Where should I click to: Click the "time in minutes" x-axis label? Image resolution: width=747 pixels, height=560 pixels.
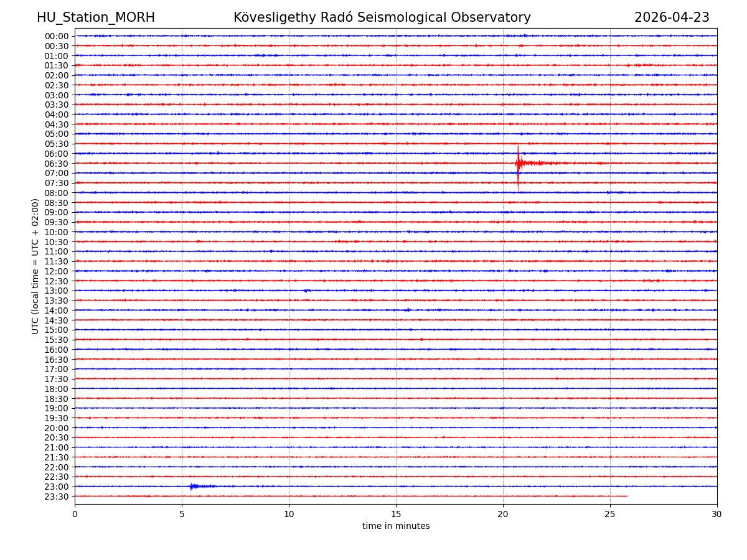point(396,526)
